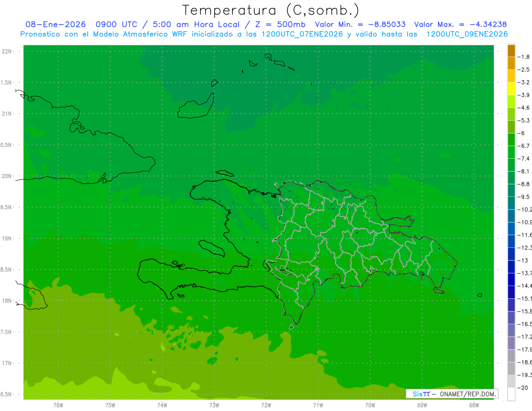
Task: Click the '73W' longitude label
Action: [x=214, y=405]
